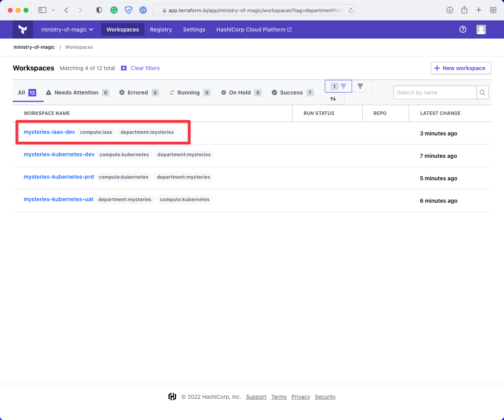Open the user avatar menu
The image size is (504, 420).
[481, 30]
